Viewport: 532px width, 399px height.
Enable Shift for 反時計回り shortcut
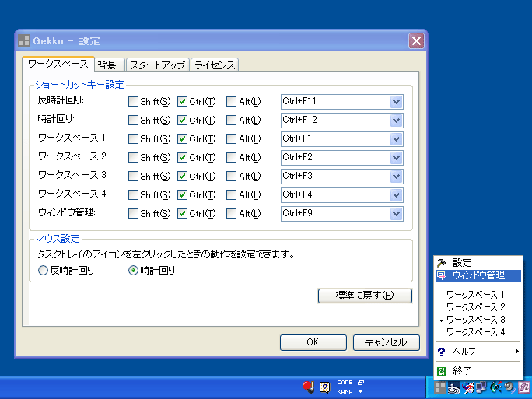(x=133, y=101)
